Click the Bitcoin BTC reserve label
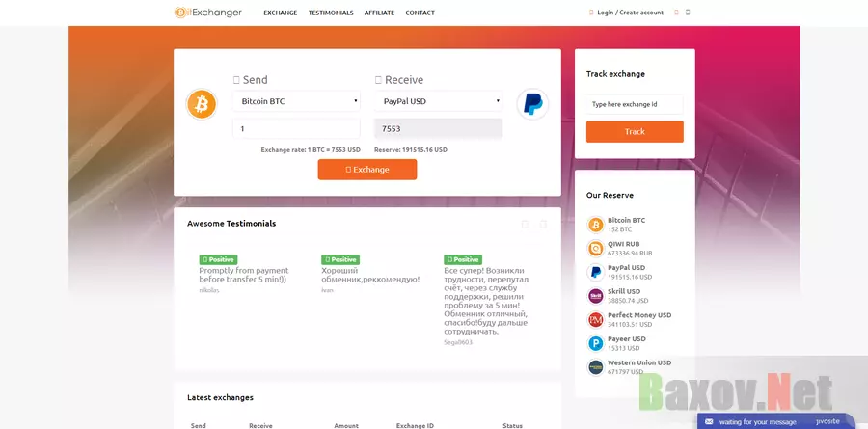This screenshot has height=429, width=868. [626, 221]
